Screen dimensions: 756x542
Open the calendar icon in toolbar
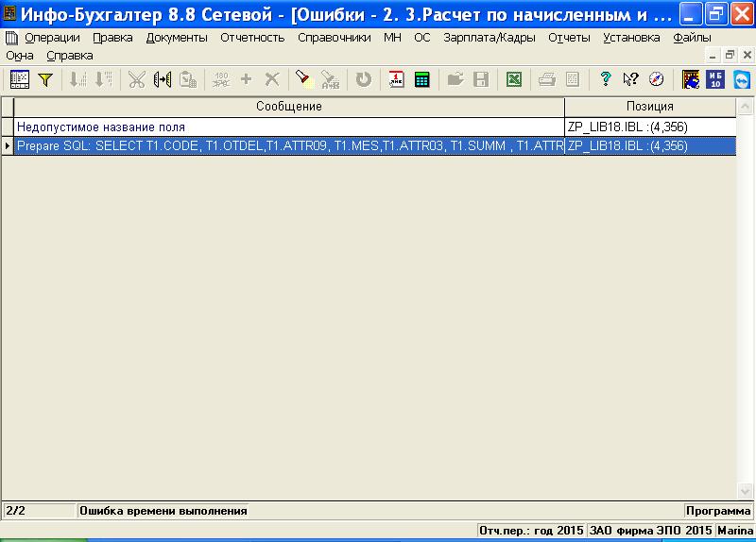click(398, 80)
